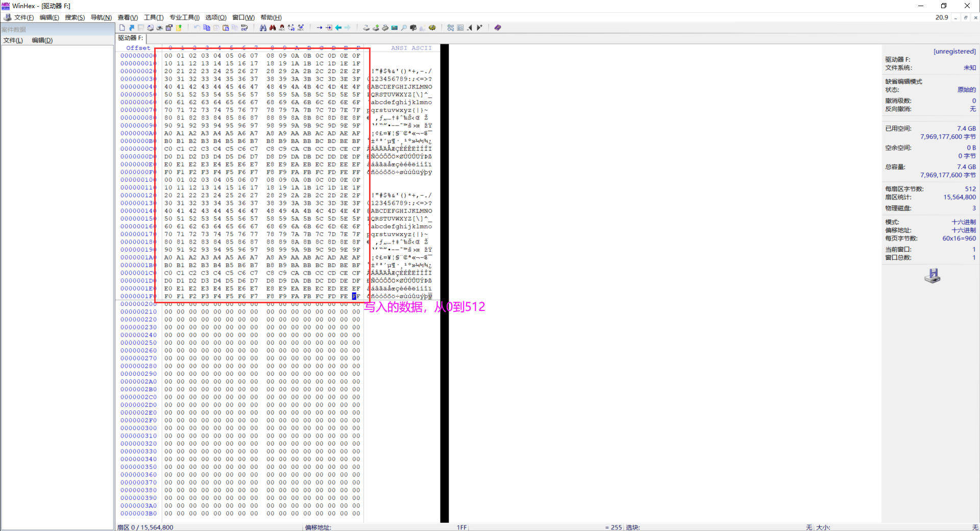Select the 驱动器 F: tab
The image size is (980, 531).
(131, 38)
